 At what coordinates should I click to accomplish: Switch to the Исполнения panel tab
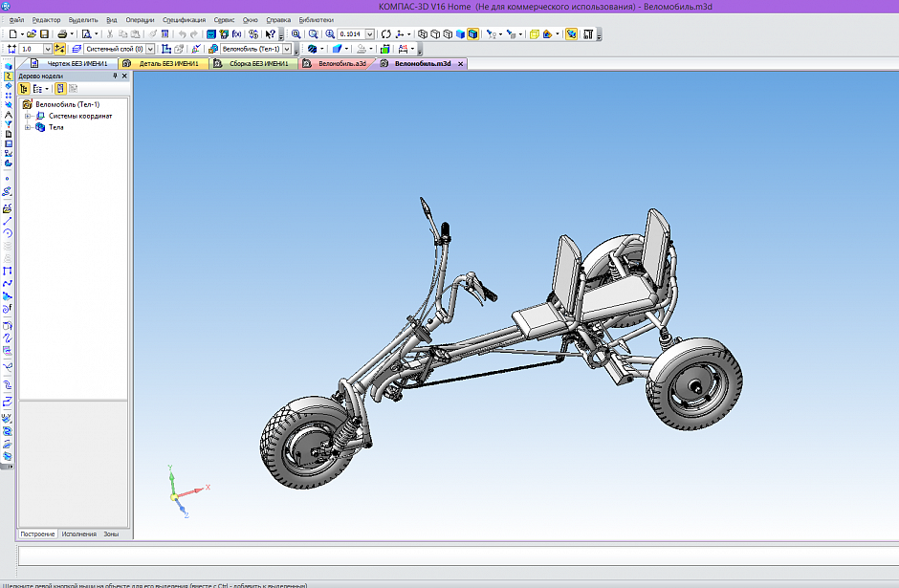coord(78,534)
